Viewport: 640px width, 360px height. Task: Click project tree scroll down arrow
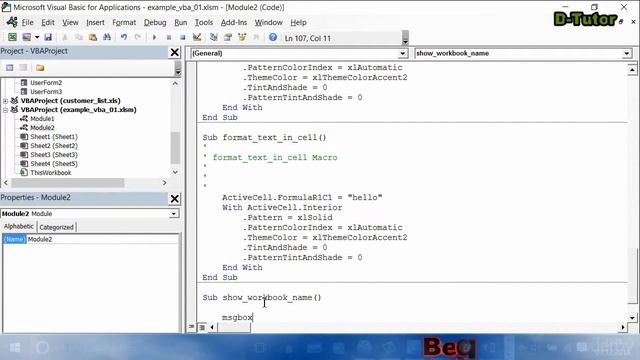pos(175,172)
